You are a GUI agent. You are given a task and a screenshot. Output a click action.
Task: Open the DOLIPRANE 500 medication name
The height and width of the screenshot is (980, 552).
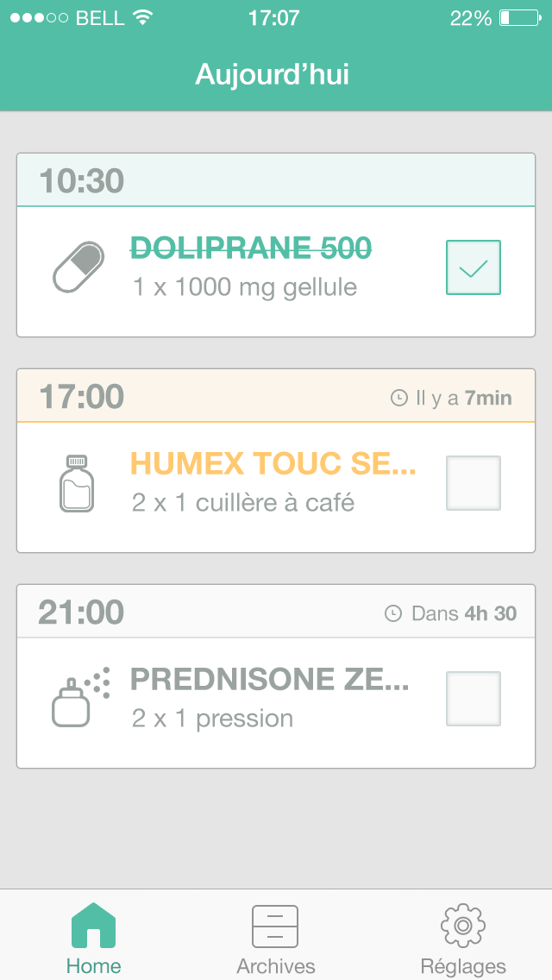251,248
